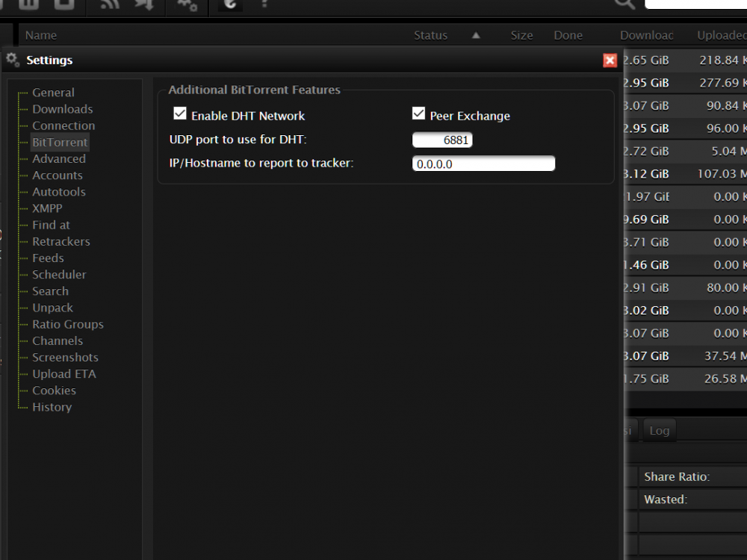Viewport: 747px width, 560px height.
Task: Sort torrents by the Name column
Action: click(41, 35)
